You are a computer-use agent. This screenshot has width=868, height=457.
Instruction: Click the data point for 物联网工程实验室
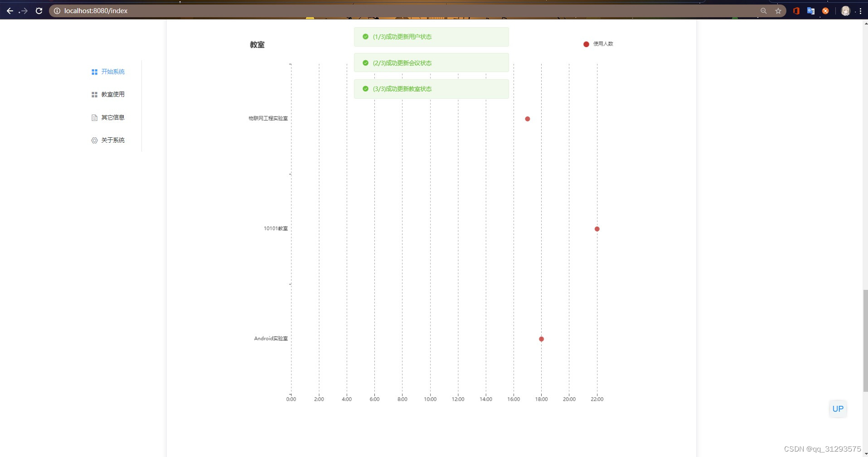[x=528, y=119]
